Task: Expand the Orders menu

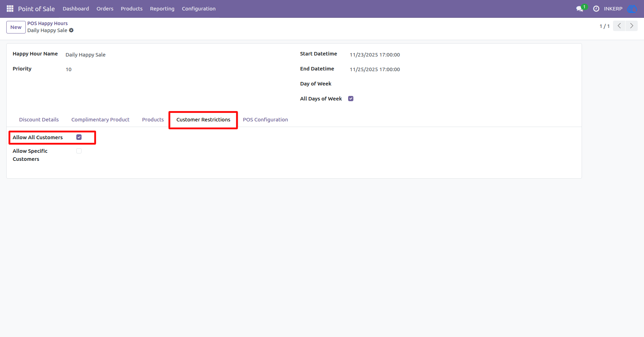Action: (x=105, y=9)
